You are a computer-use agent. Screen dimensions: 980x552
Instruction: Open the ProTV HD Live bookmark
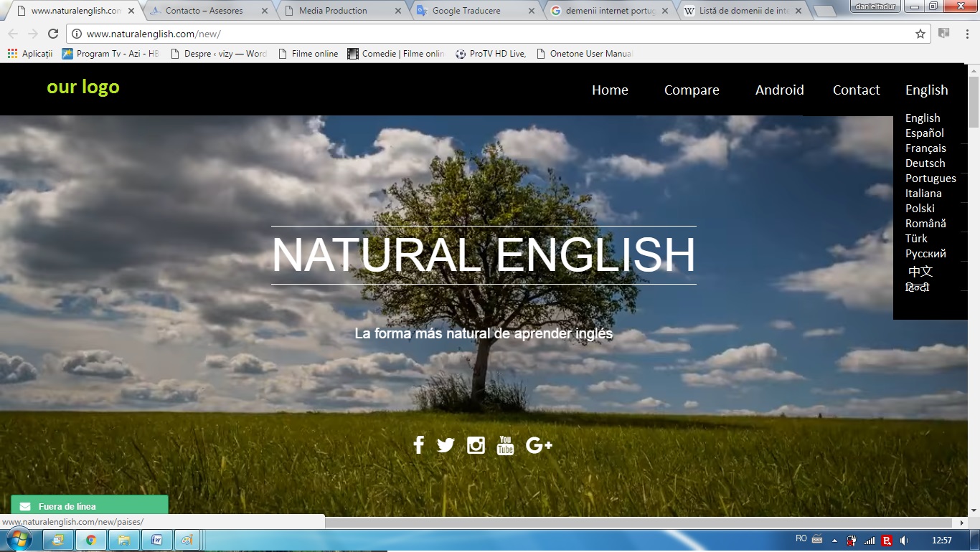tap(491, 54)
